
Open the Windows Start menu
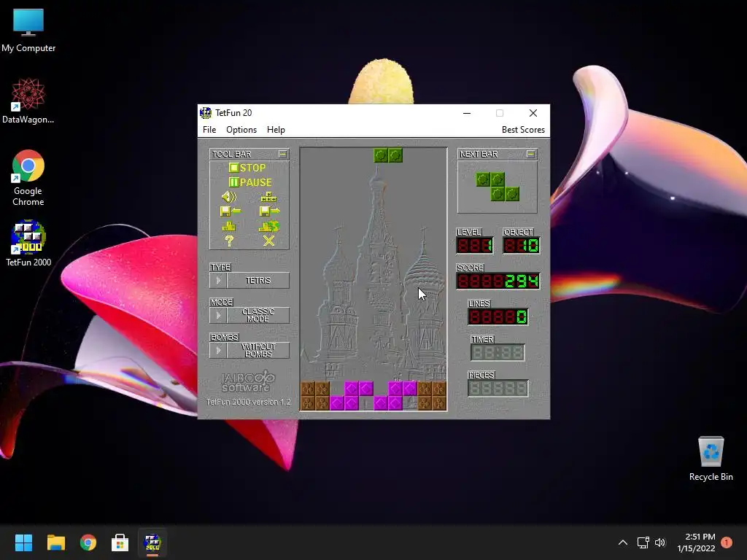point(23,542)
